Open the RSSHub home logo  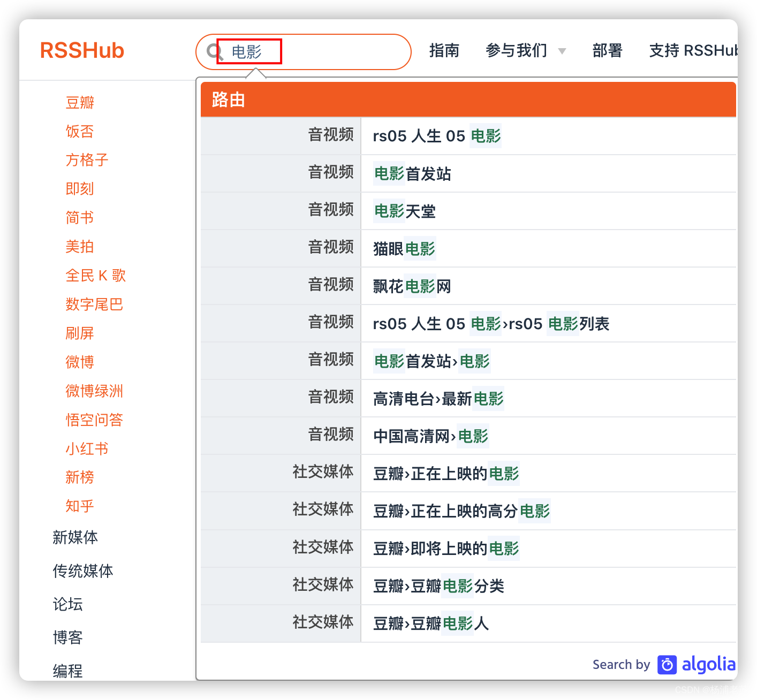click(x=82, y=50)
